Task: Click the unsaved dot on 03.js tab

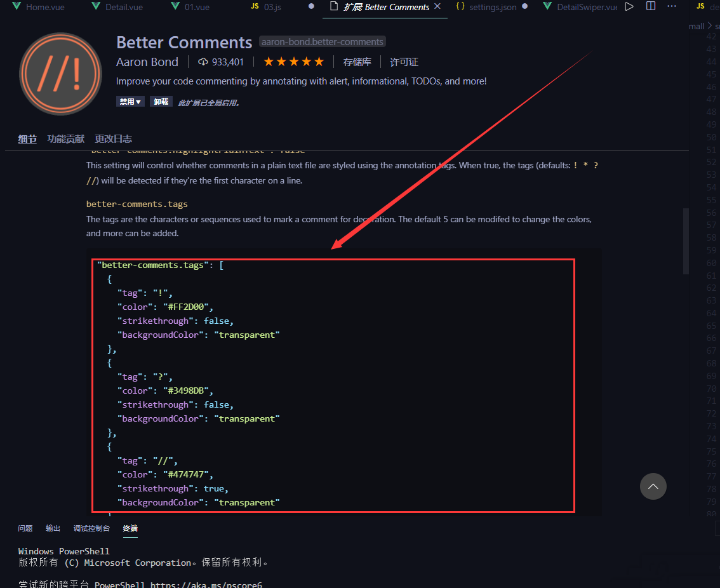Action: (311, 6)
